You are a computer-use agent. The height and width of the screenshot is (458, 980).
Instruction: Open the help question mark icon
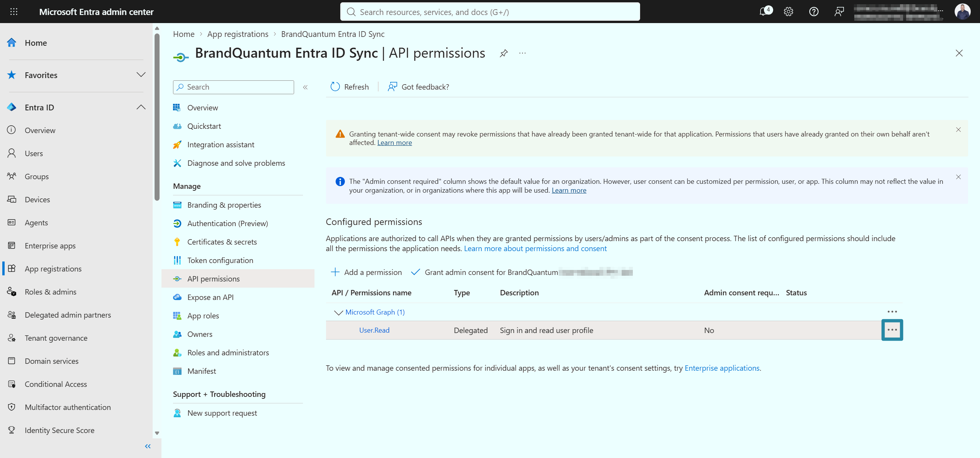[x=814, y=12]
